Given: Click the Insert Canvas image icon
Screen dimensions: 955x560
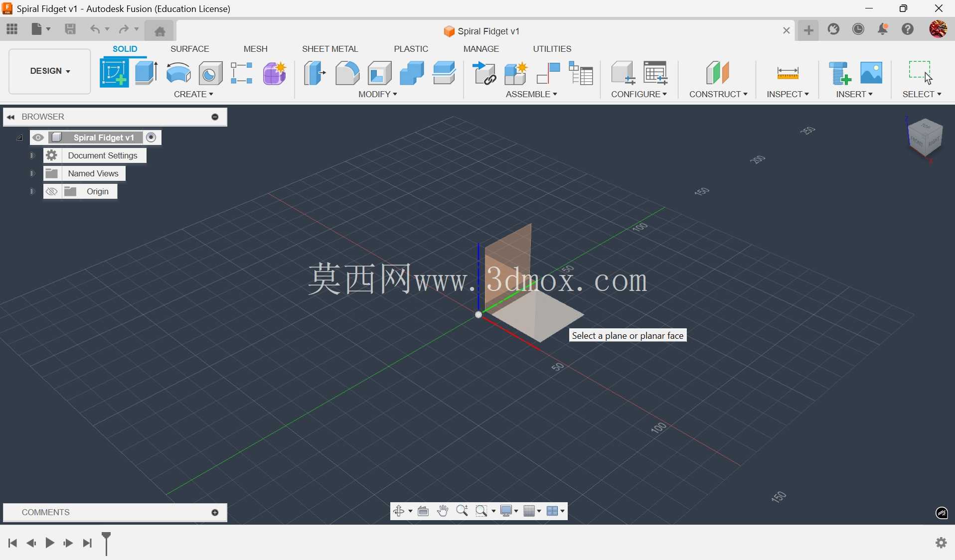Looking at the screenshot, I should 872,73.
